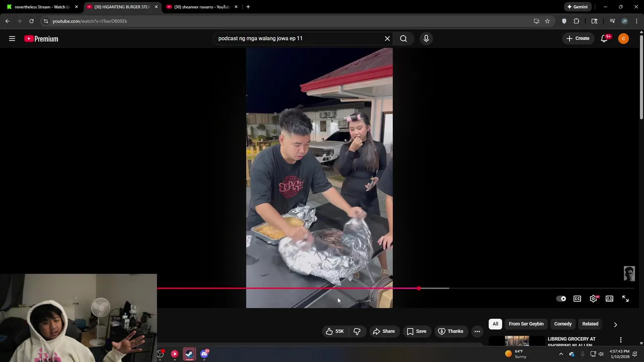This screenshot has height=362, width=644.
Task: Show hidden system tray icons
Action: (561, 354)
